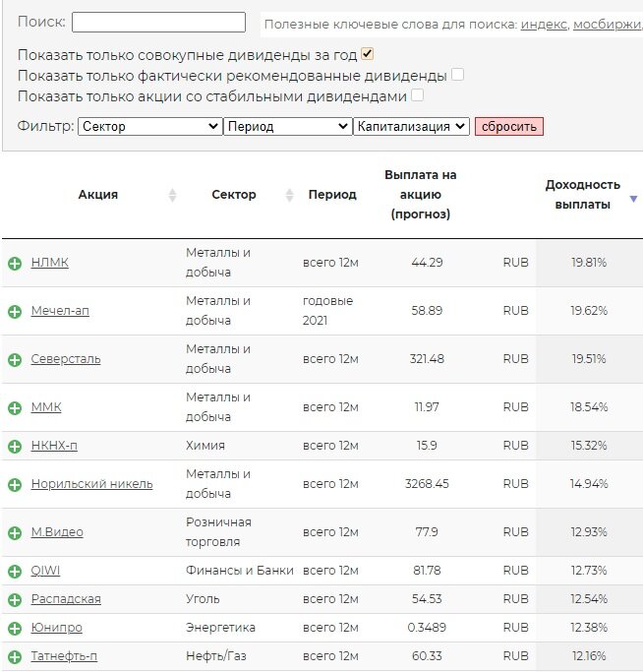Viewport: 643px width, 672px height.
Task: Expand the Татнефть-п row with green plus
Action: point(15,656)
